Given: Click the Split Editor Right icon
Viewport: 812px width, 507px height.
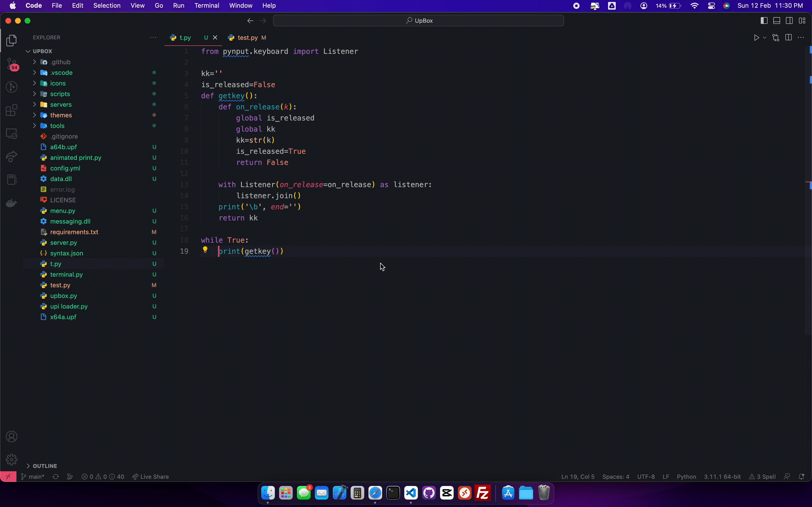Looking at the screenshot, I should tap(789, 38).
